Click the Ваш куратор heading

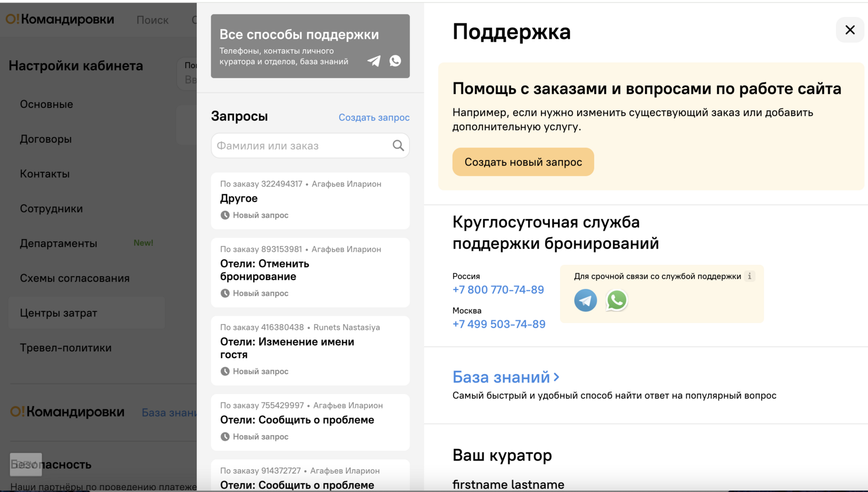click(502, 455)
